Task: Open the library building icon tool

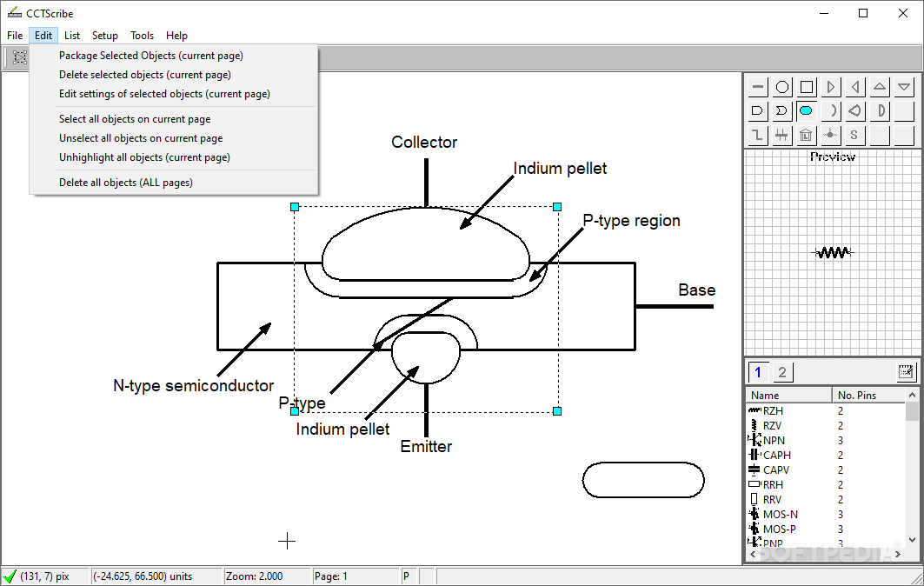Action: (807, 135)
